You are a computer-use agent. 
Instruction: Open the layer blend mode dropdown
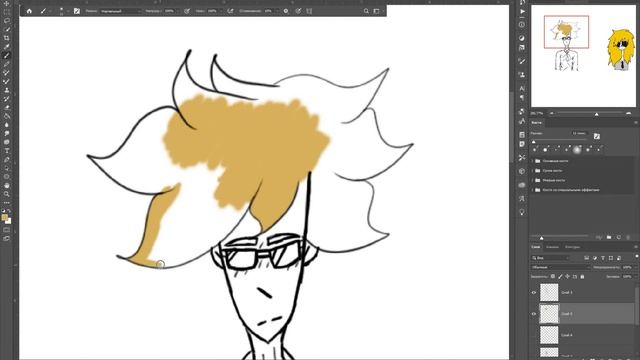tap(560, 267)
